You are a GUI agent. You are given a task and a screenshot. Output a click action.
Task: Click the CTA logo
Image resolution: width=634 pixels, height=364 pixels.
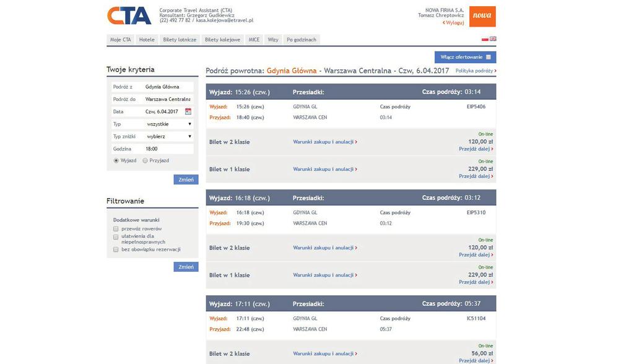129,15
